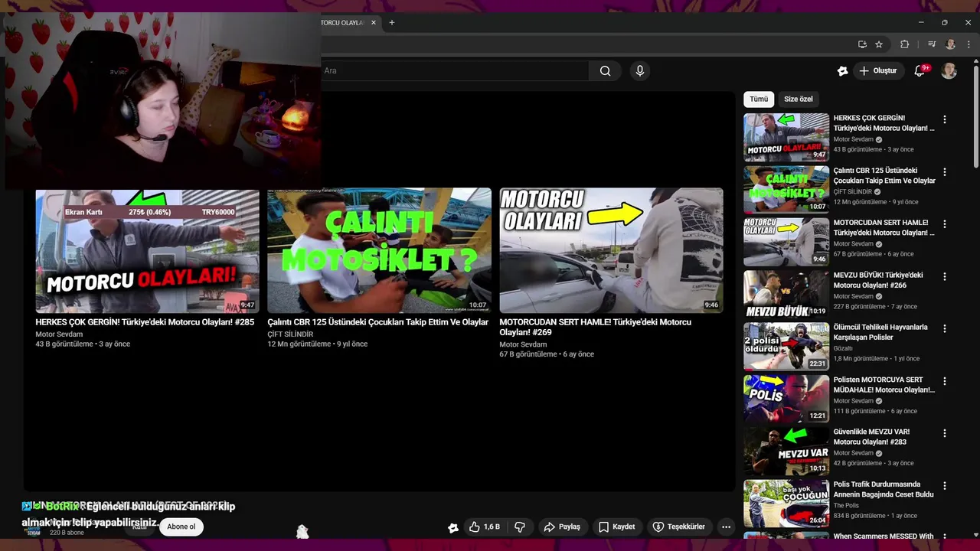Viewport: 980px width, 551px height.
Task: Open When Scammers MESSED With sidebar video
Action: point(884,536)
